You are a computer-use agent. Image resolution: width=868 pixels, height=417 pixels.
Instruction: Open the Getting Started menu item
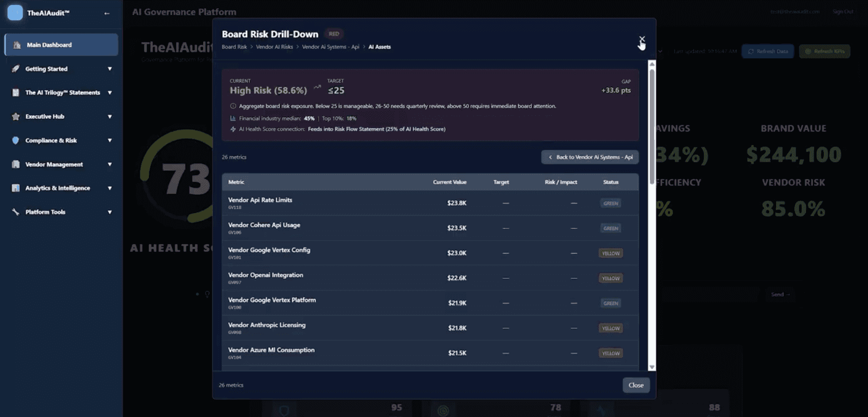[61, 69]
